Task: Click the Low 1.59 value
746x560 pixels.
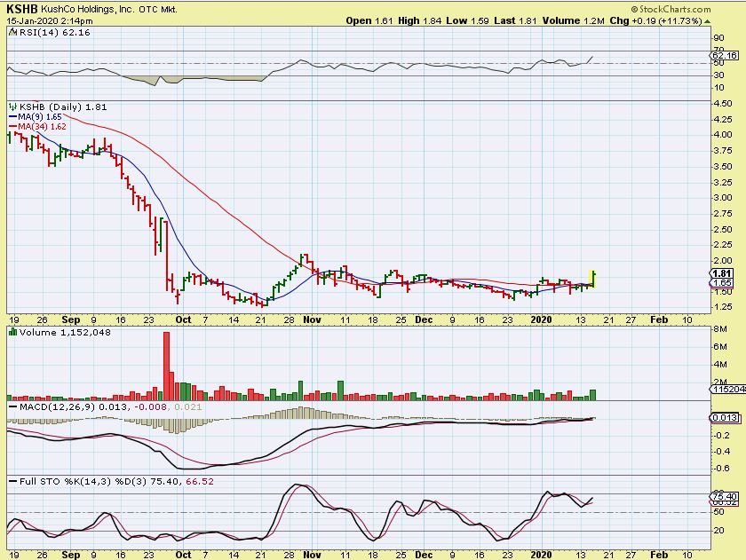Action: [467, 21]
